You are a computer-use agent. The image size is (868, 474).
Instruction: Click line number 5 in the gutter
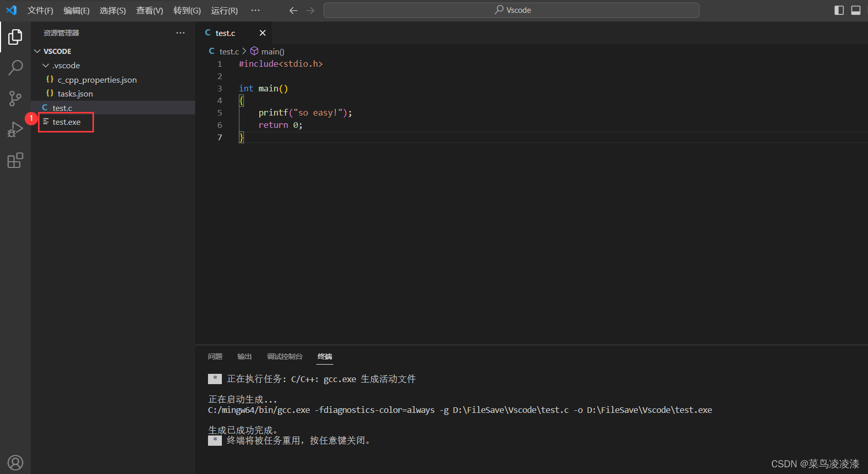(x=220, y=113)
